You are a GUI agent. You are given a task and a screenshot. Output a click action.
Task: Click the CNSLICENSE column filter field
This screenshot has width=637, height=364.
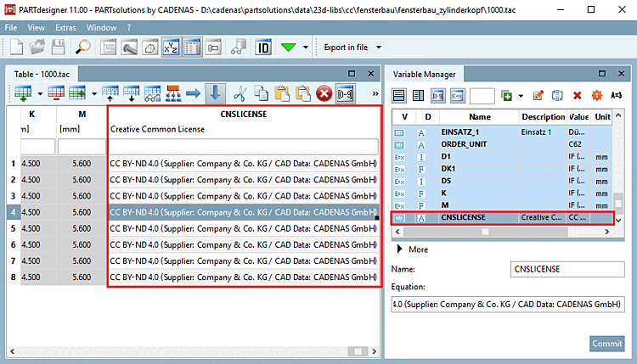[244, 147]
